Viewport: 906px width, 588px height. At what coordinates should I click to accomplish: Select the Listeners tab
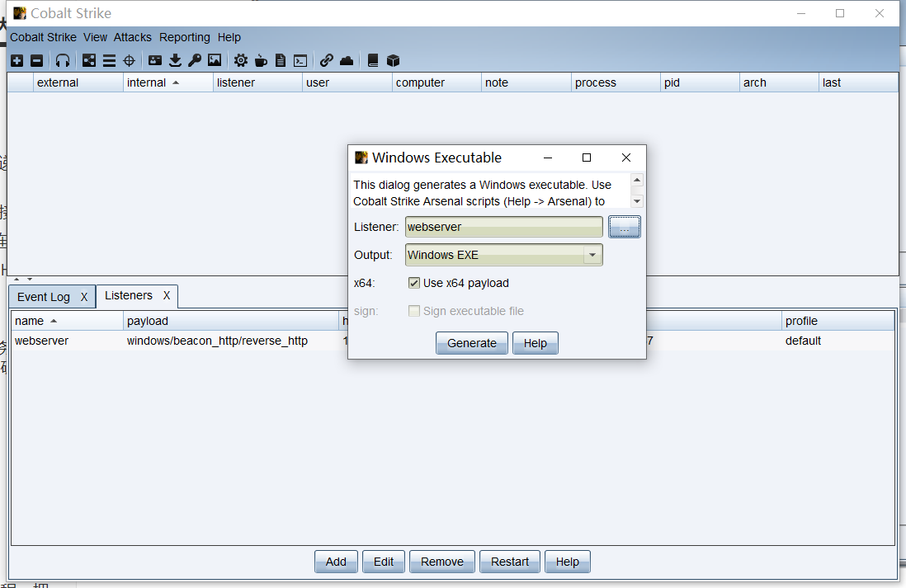tap(128, 295)
